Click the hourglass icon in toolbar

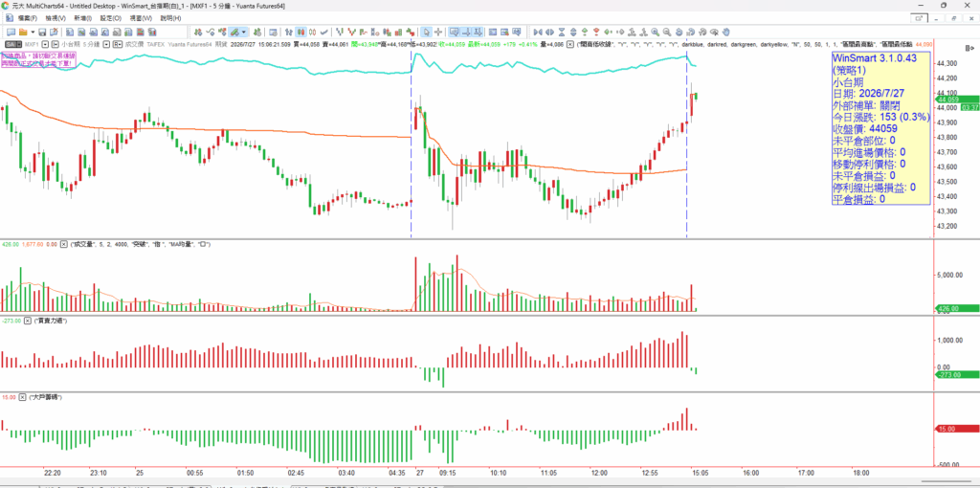pos(562,32)
